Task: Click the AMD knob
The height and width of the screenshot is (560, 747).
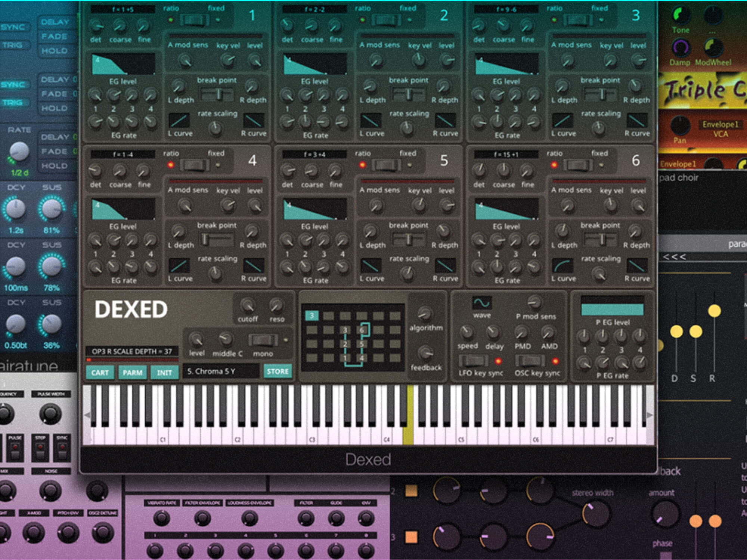Action: click(x=548, y=332)
